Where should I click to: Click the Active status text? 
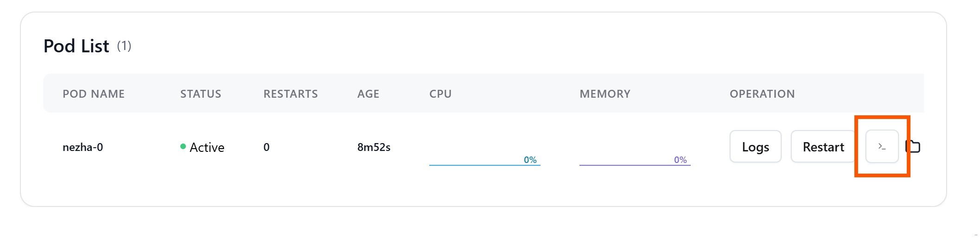click(x=207, y=147)
